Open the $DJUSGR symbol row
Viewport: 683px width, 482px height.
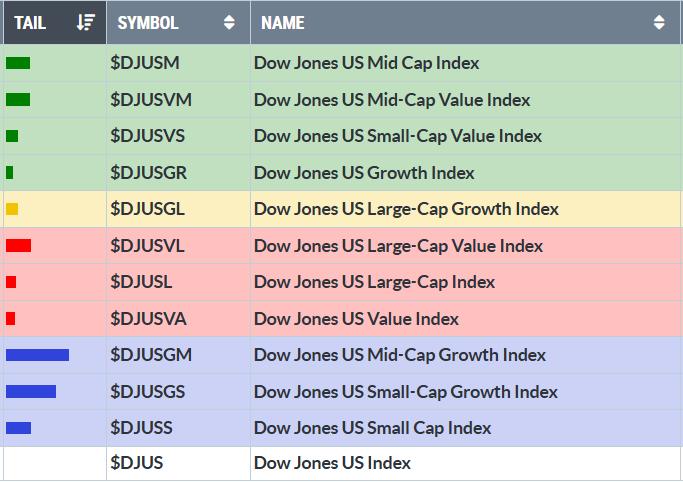148,173
